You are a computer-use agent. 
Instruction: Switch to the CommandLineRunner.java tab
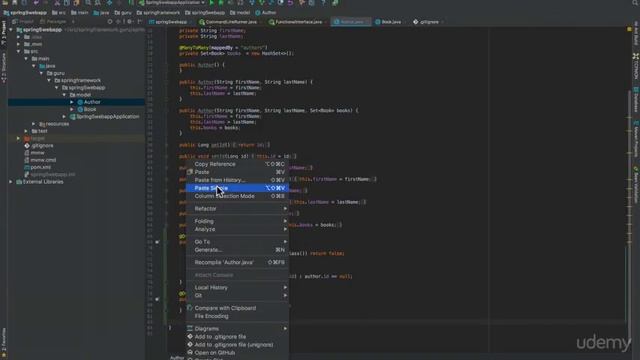(x=231, y=22)
